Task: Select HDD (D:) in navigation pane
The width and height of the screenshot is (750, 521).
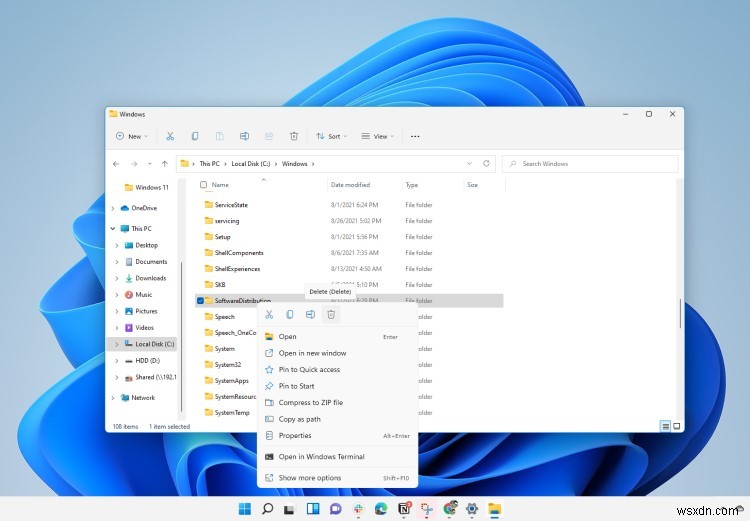Action: coord(145,361)
